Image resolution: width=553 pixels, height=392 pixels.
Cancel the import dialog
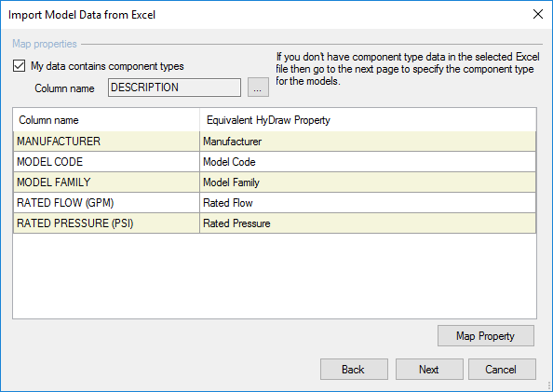[x=502, y=370]
